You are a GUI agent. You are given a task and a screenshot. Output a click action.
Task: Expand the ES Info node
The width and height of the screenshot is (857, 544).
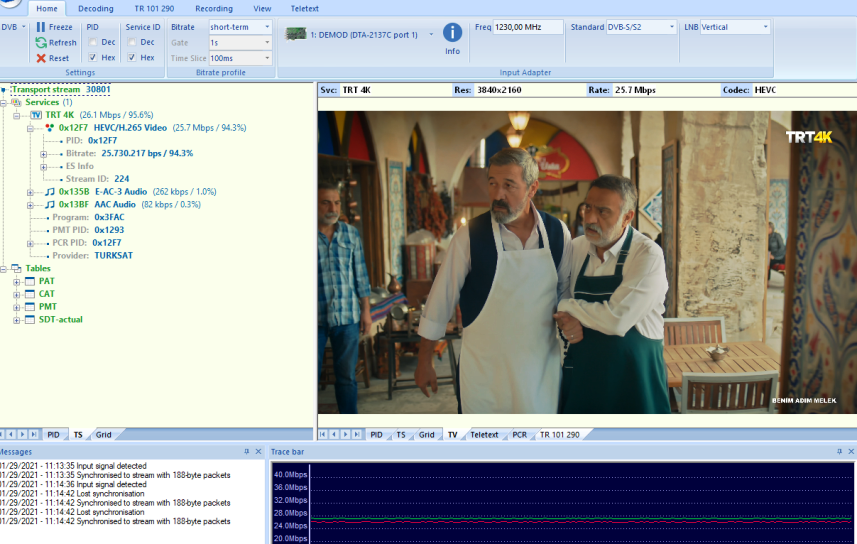(x=43, y=167)
